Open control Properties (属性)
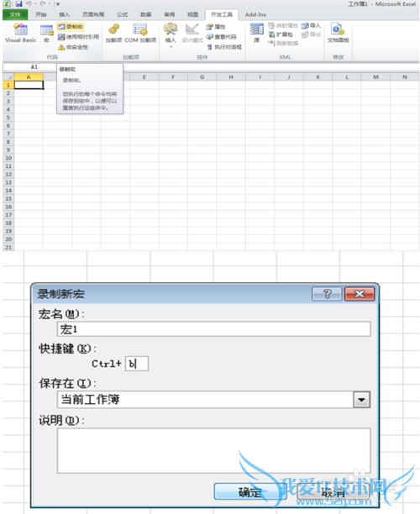This screenshot has height=514, width=420. 216,27
